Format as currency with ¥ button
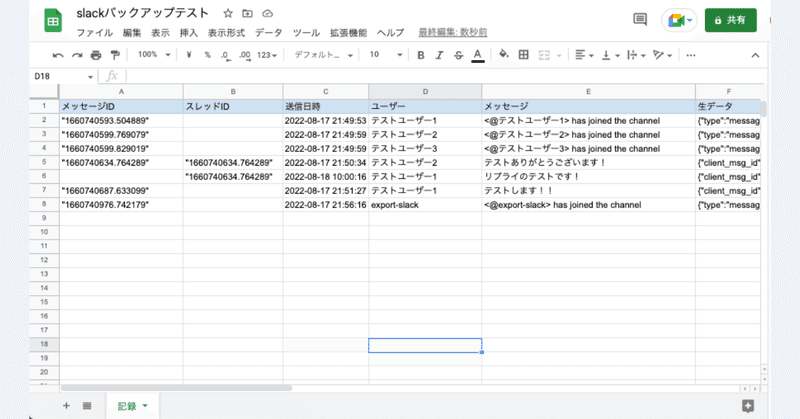800x419 pixels. [x=189, y=55]
